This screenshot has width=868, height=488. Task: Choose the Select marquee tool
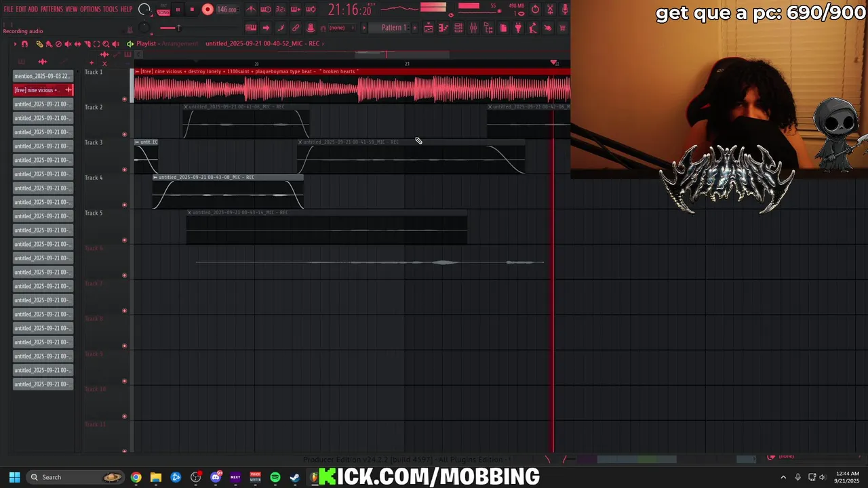coord(96,44)
